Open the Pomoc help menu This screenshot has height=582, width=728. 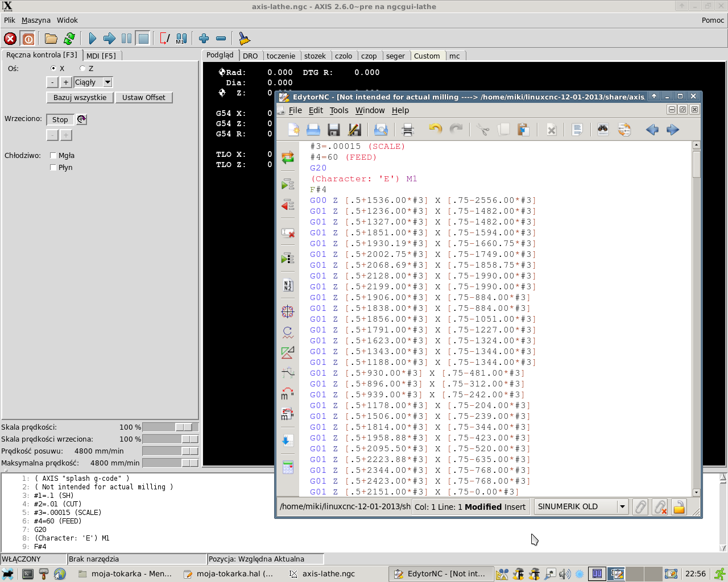click(x=713, y=20)
